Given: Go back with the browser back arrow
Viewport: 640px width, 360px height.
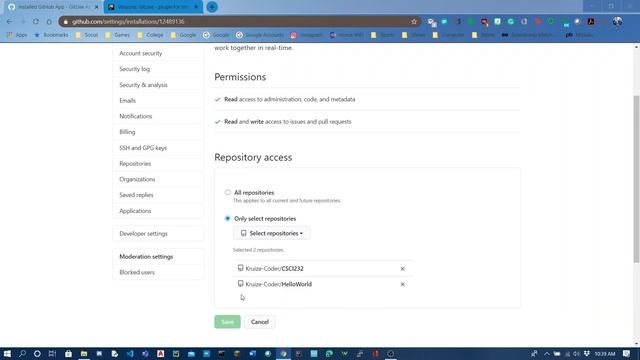Looking at the screenshot, I should pos(9,22).
